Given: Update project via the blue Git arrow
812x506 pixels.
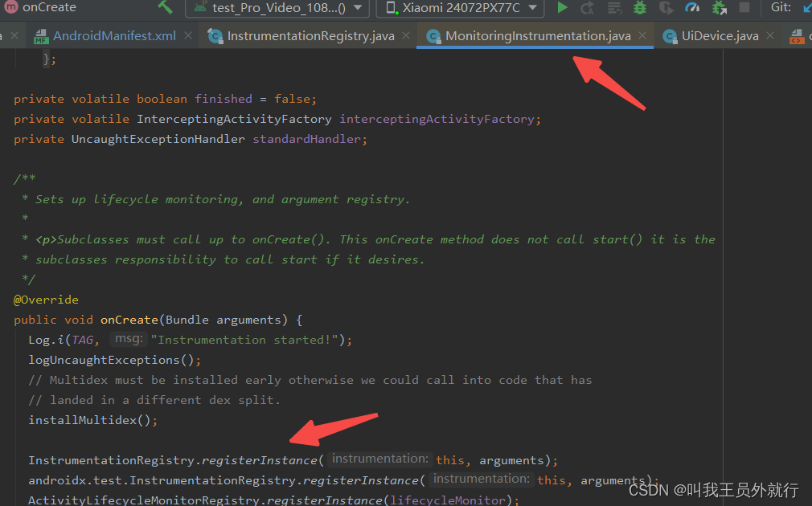Looking at the screenshot, I should pyautogui.click(x=806, y=8).
